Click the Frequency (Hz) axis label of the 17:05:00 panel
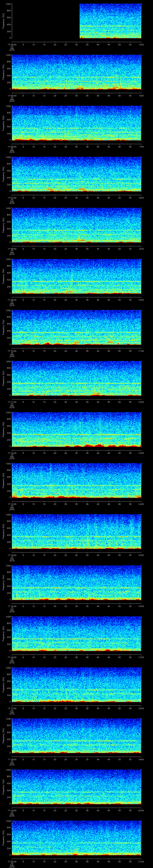Image resolution: width=153 pixels, height=868 pixels. point(4,72)
